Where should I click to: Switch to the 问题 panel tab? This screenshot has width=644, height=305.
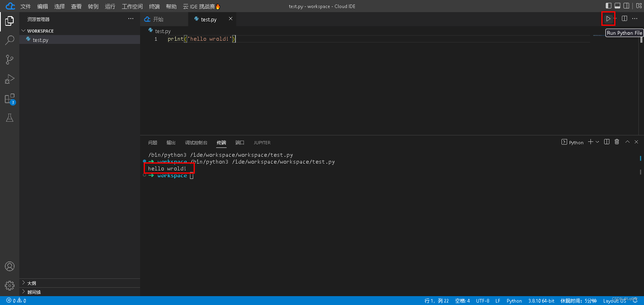[153, 143]
